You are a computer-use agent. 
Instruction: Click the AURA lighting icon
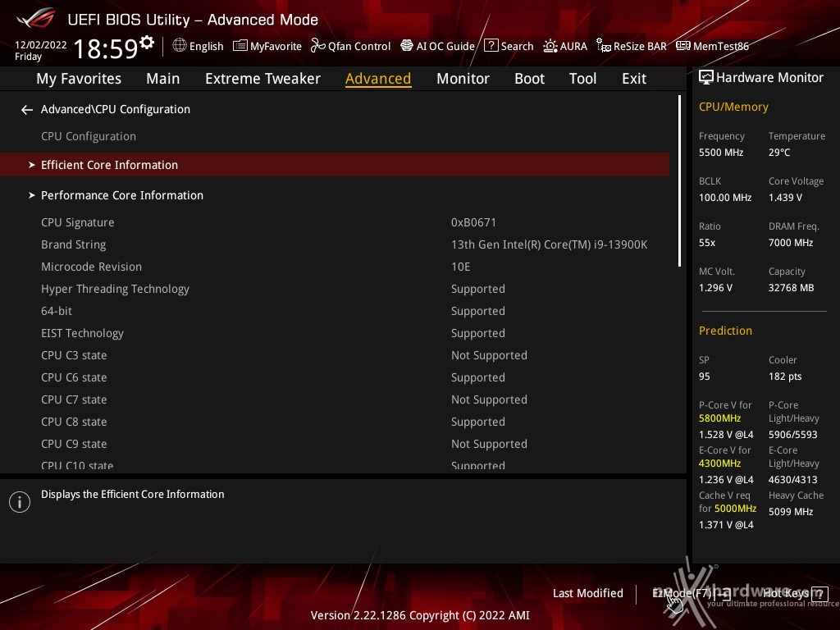[550, 46]
